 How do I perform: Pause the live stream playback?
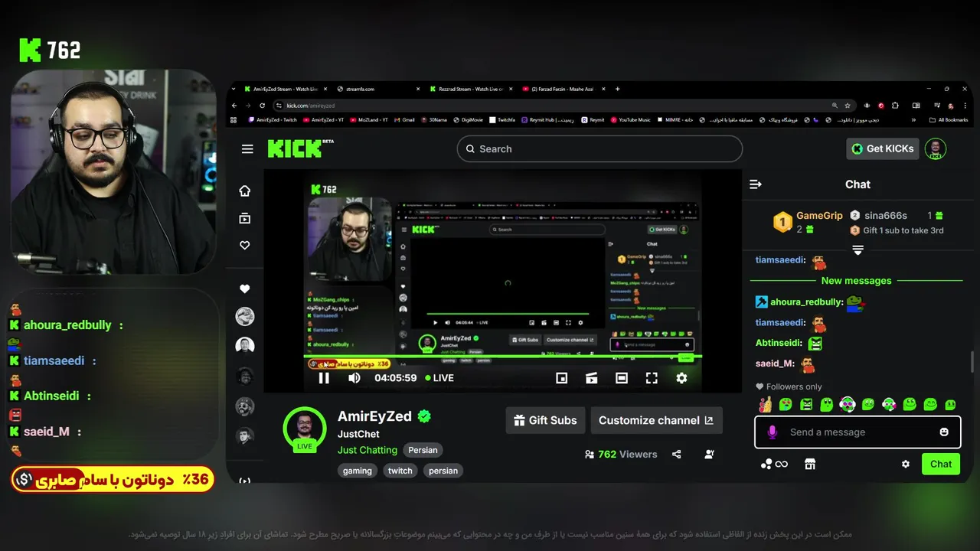pos(324,378)
